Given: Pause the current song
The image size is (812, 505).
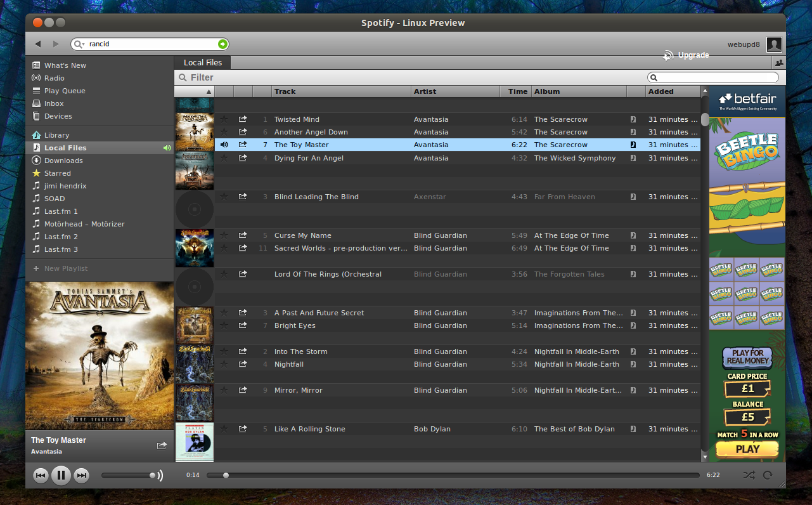Looking at the screenshot, I should [61, 475].
